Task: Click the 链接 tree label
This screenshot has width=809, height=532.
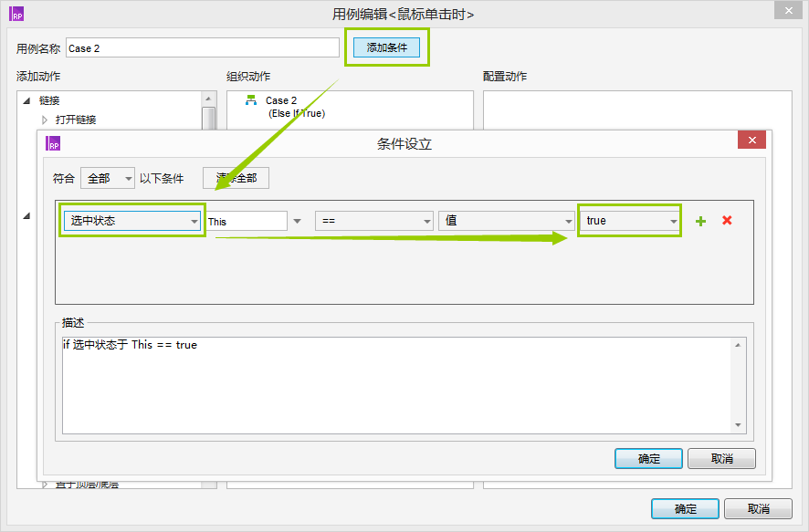Action: click(49, 100)
